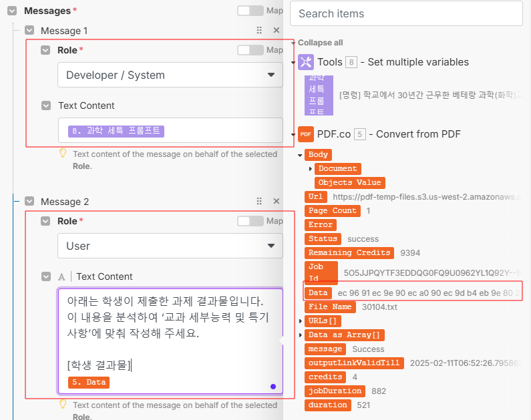Remove Message 2 with its X icon

277,202
